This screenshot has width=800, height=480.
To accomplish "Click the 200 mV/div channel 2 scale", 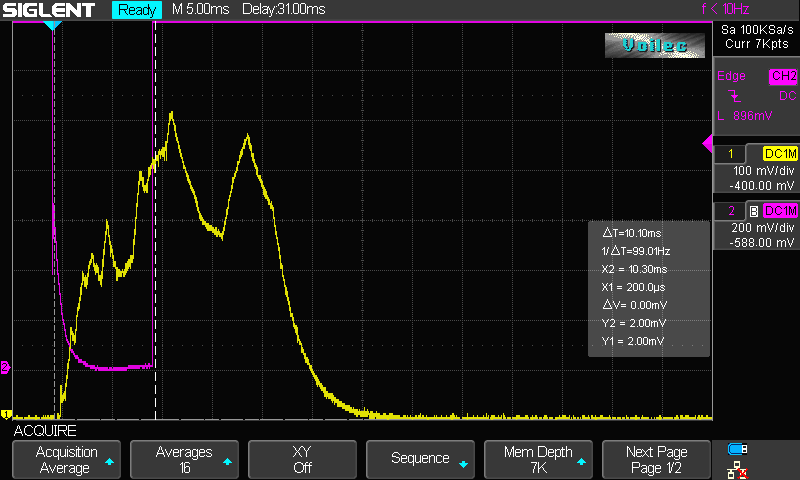I will [763, 228].
